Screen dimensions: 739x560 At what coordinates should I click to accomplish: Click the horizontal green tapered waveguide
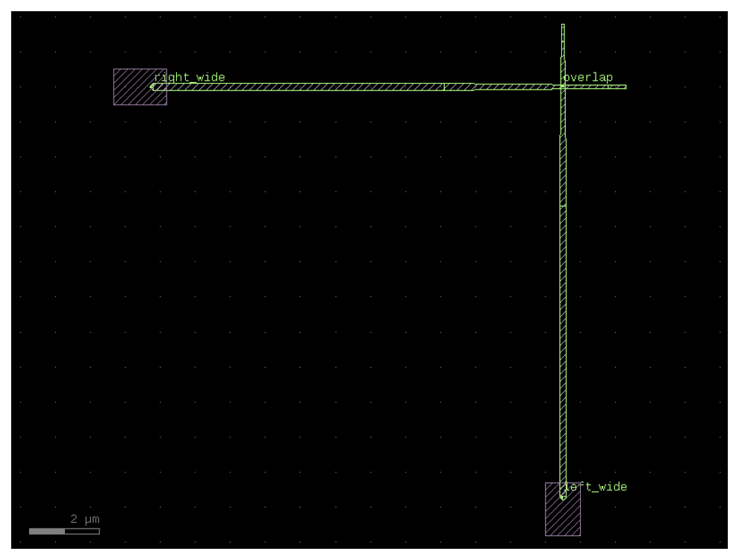[388, 87]
